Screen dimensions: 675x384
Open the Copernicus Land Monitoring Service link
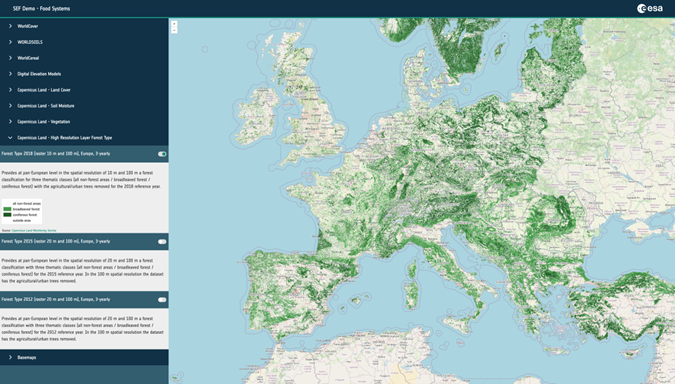pyautogui.click(x=34, y=230)
